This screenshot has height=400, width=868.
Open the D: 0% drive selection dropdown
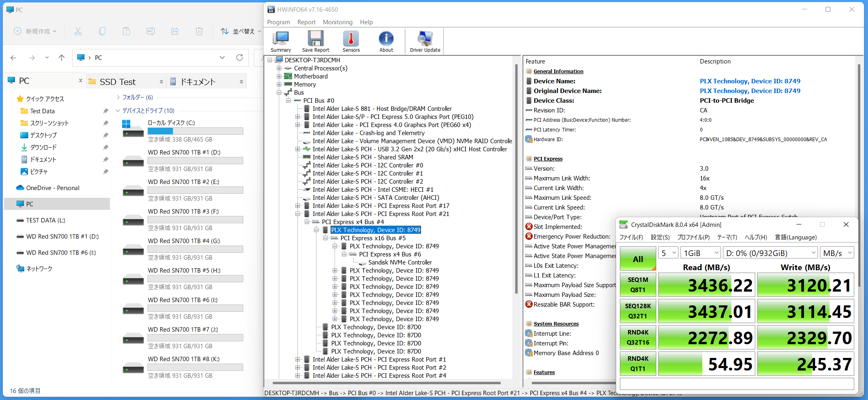point(770,253)
